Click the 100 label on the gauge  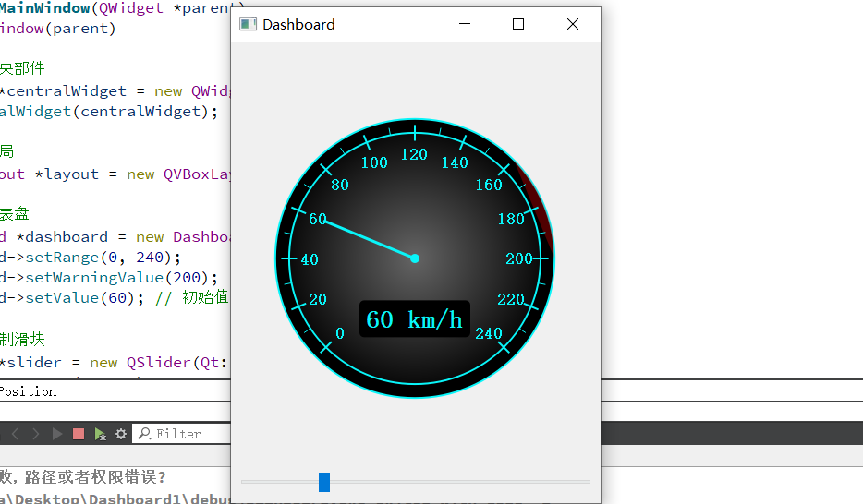coord(374,162)
